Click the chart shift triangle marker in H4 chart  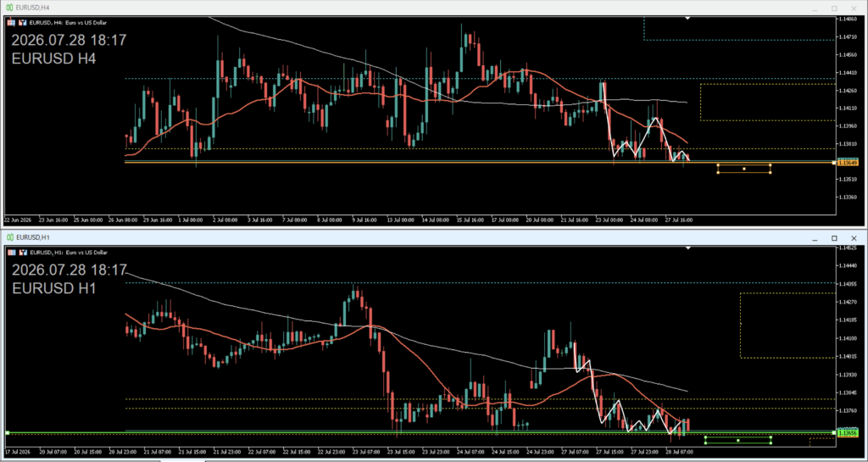(687, 19)
